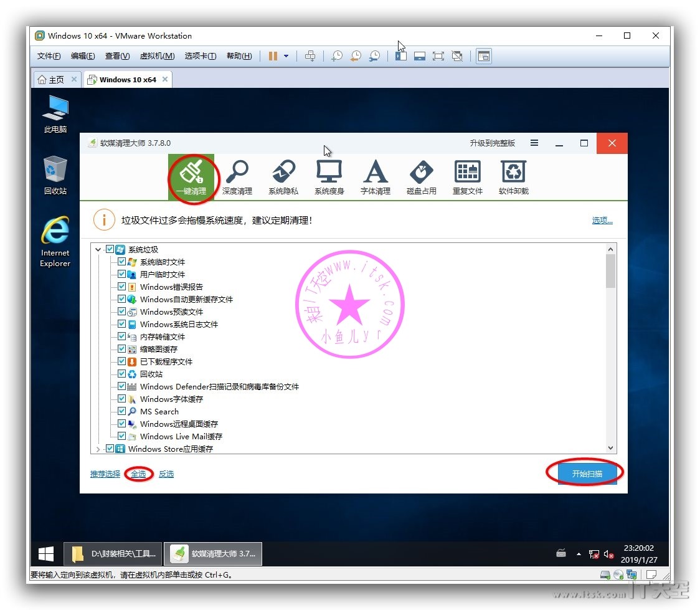Open the 软媒清理大师 hamburger menu

tap(534, 143)
